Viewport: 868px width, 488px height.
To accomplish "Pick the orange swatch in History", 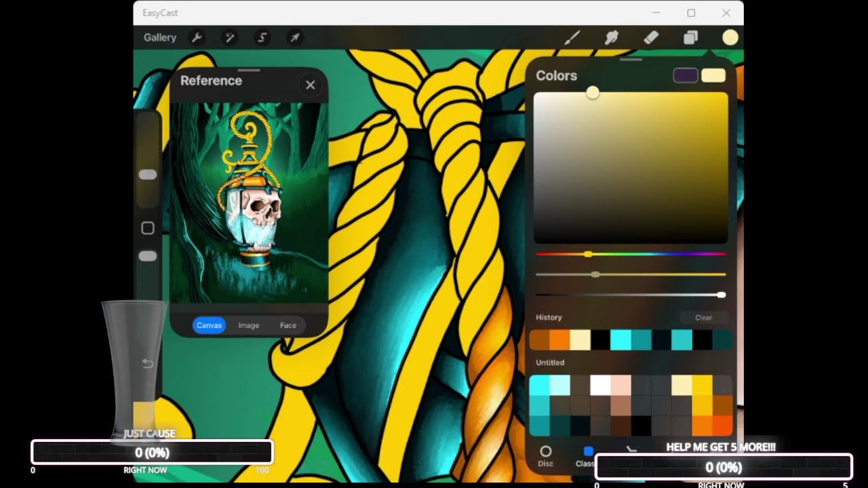I will (x=559, y=340).
